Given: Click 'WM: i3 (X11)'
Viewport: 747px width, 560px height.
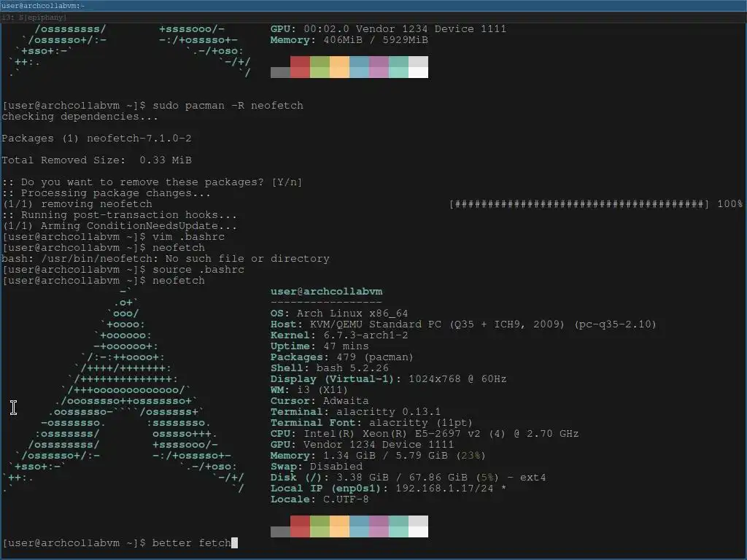Looking at the screenshot, I should tap(309, 390).
